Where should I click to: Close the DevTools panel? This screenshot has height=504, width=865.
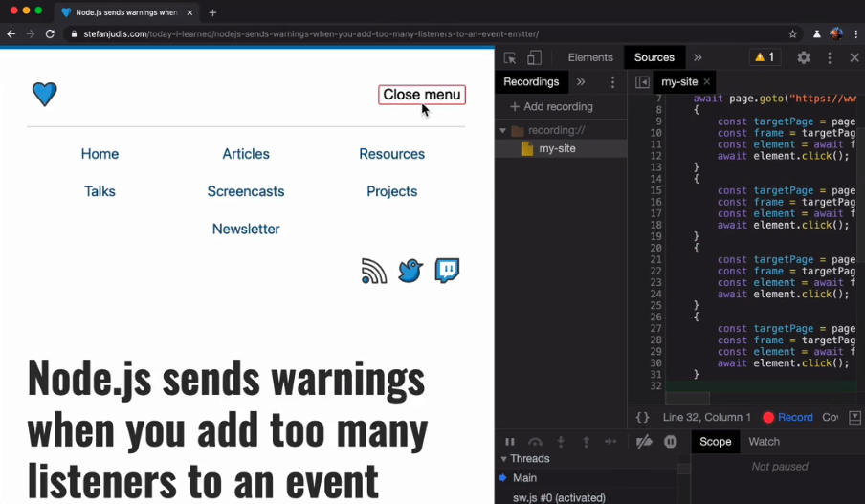(854, 57)
